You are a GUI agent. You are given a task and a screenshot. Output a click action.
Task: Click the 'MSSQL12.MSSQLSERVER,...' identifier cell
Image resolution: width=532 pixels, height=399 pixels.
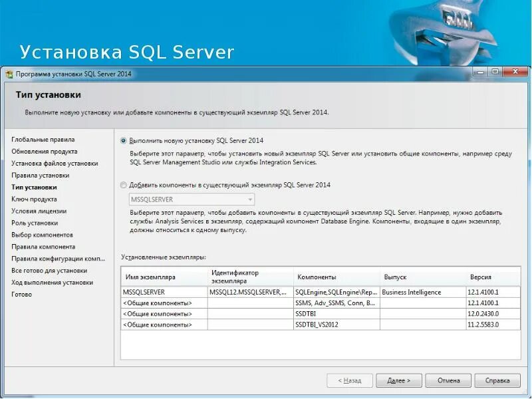(251, 292)
